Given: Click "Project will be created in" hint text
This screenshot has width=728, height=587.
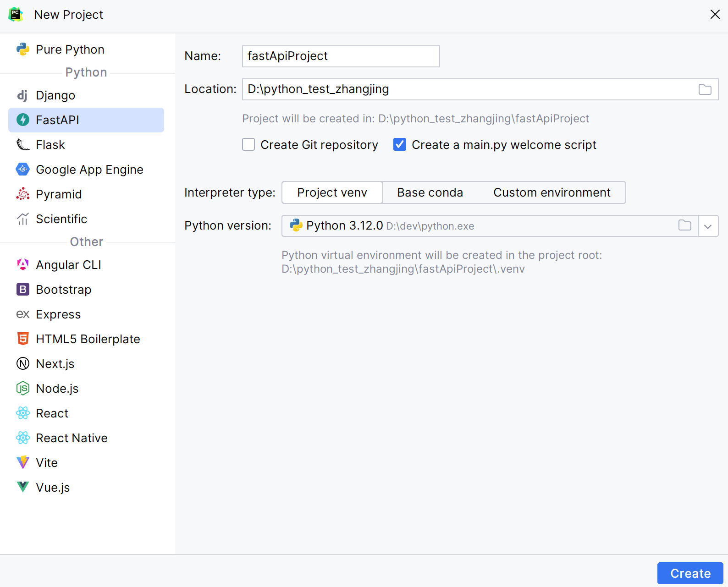Looking at the screenshot, I should coord(415,119).
